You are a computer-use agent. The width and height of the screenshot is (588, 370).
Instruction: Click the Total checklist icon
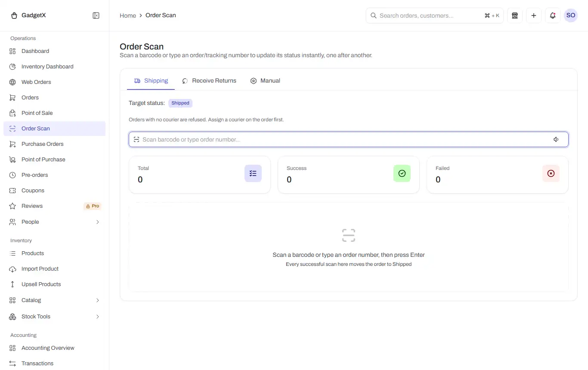click(x=253, y=173)
